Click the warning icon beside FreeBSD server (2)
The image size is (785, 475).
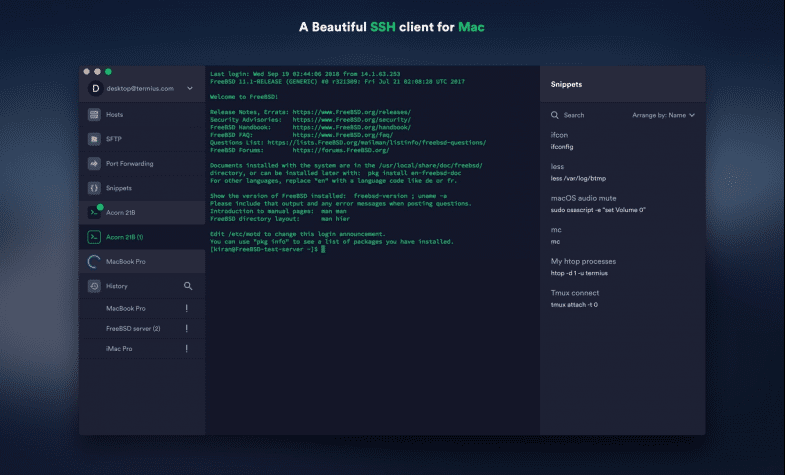click(x=187, y=328)
